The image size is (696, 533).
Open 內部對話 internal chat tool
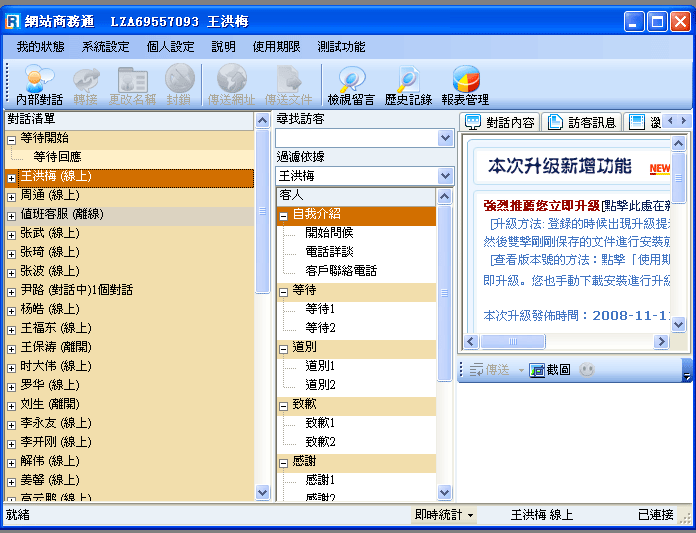coord(39,86)
